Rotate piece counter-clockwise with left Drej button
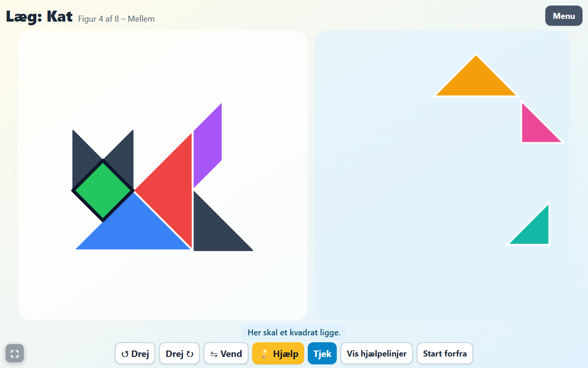588x368 pixels. click(x=135, y=353)
